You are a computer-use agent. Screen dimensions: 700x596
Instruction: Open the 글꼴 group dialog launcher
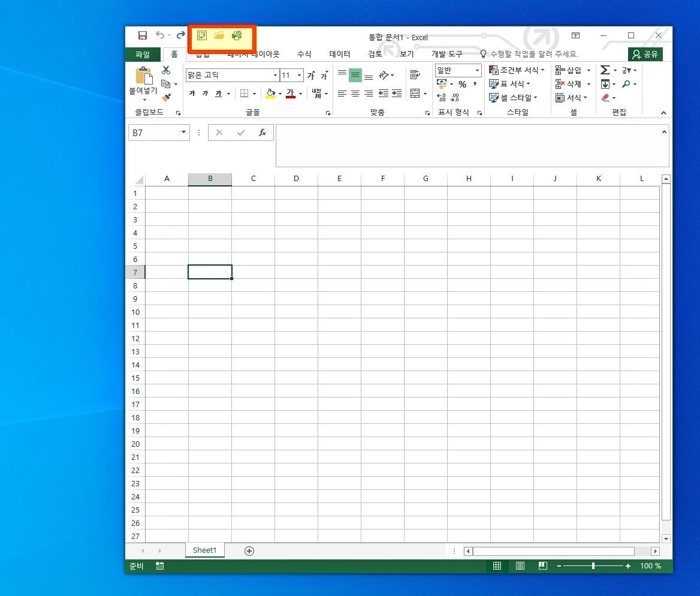point(328,113)
